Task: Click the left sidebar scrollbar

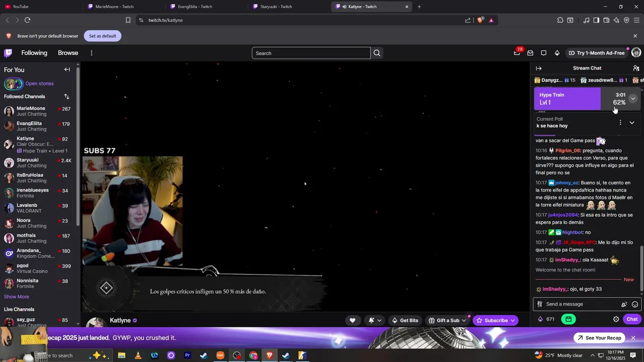Action: coord(77,146)
